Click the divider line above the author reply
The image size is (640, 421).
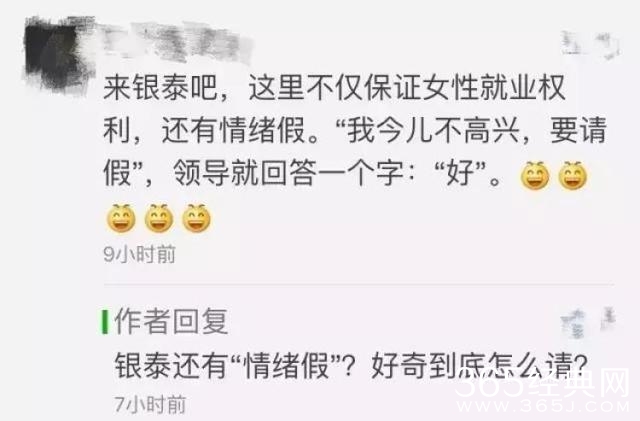point(358,283)
